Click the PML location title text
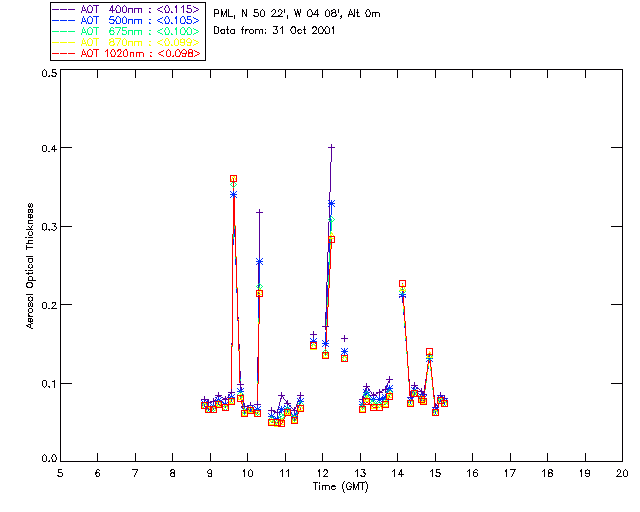Image resolution: width=640 pixels, height=512 pixels. (297, 14)
